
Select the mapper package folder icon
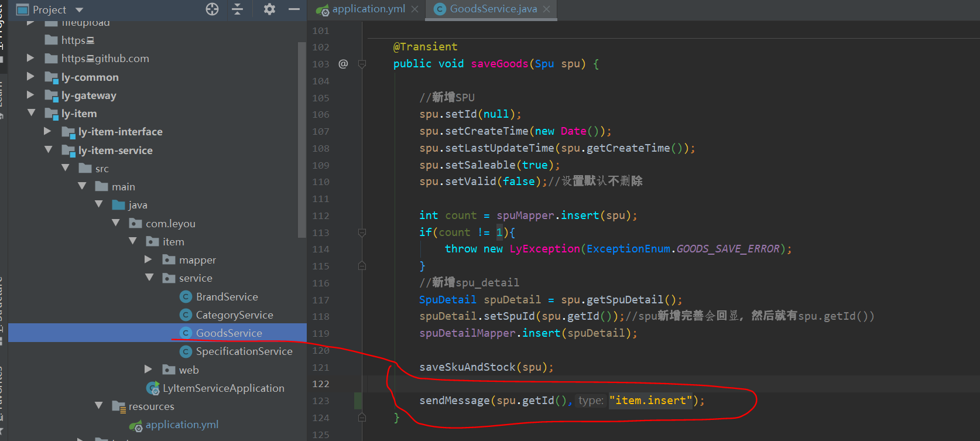click(169, 259)
